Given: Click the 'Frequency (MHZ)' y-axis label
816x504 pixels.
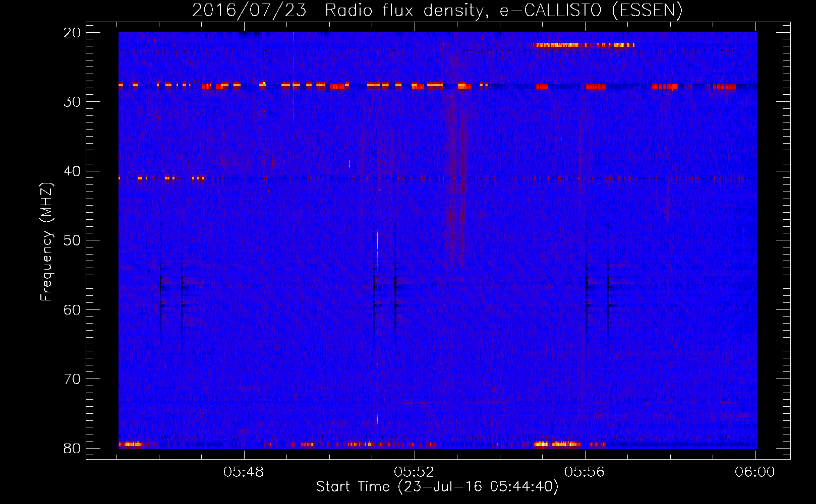Looking at the screenshot, I should click(46, 242).
